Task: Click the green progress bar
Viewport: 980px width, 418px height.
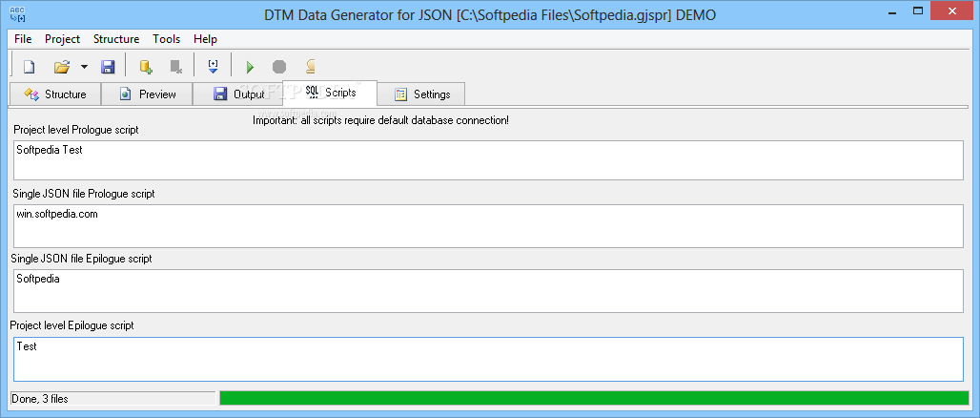Action: click(594, 399)
